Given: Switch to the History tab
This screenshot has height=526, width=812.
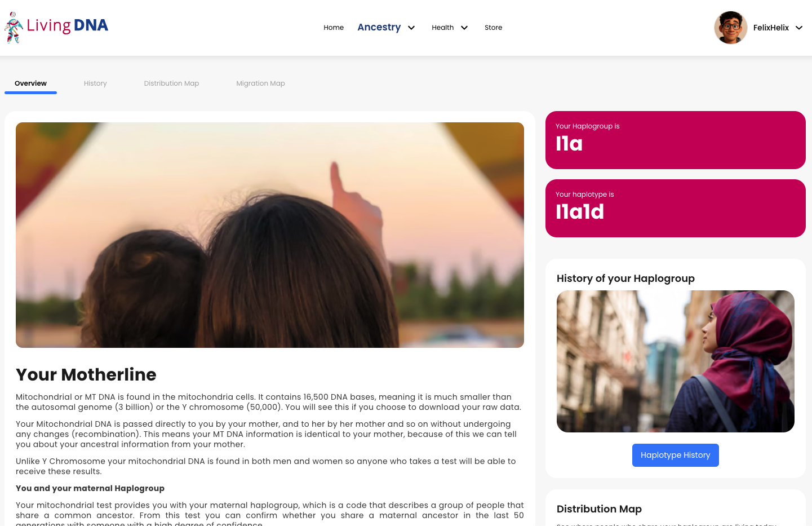Looking at the screenshot, I should (95, 83).
